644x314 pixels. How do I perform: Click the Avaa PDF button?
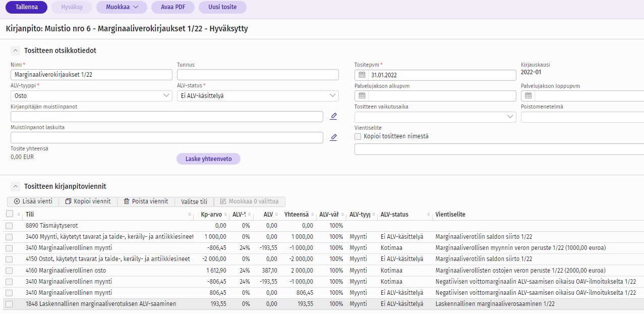(173, 7)
